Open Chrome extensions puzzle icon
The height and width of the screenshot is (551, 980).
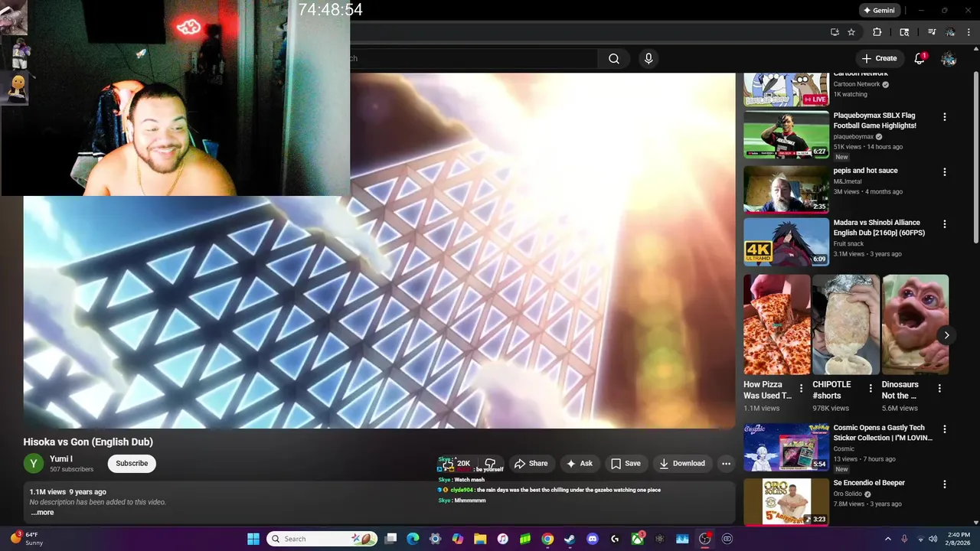pos(877,32)
